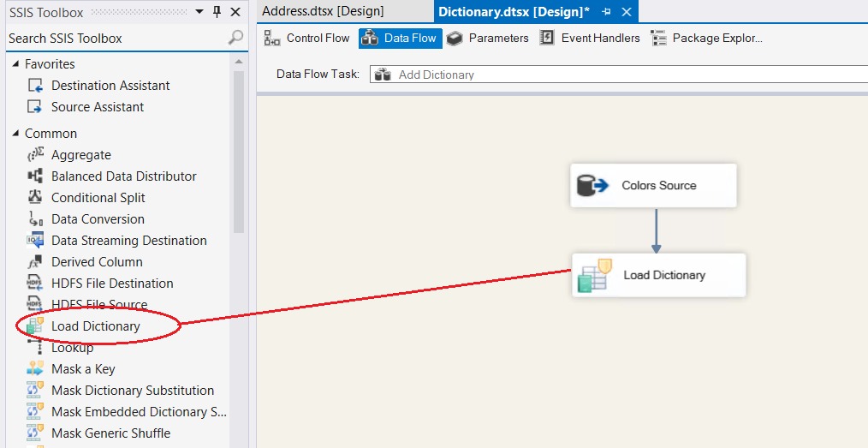Toggle pin on Dictionary.dtsx tab
The image size is (868, 448).
click(607, 12)
